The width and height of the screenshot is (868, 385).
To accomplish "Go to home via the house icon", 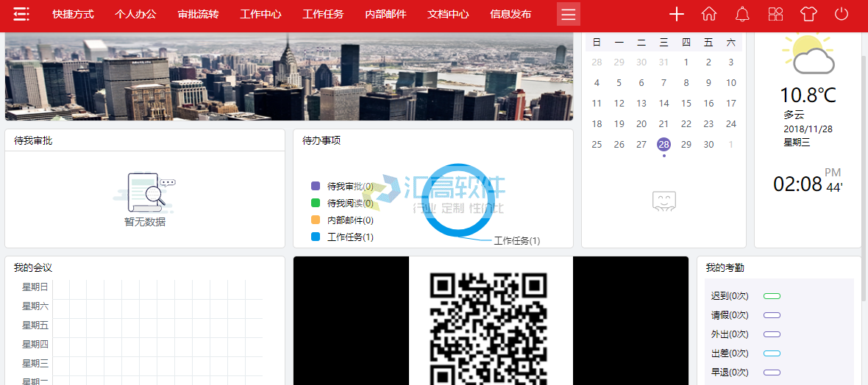I will [709, 14].
